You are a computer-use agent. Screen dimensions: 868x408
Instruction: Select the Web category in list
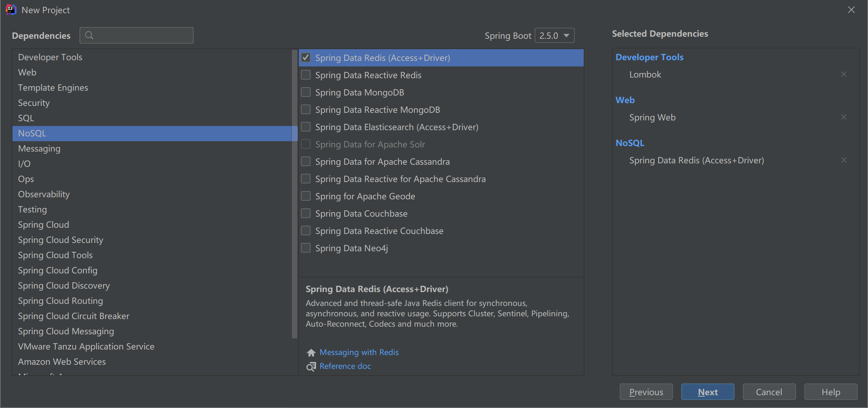click(x=152, y=72)
